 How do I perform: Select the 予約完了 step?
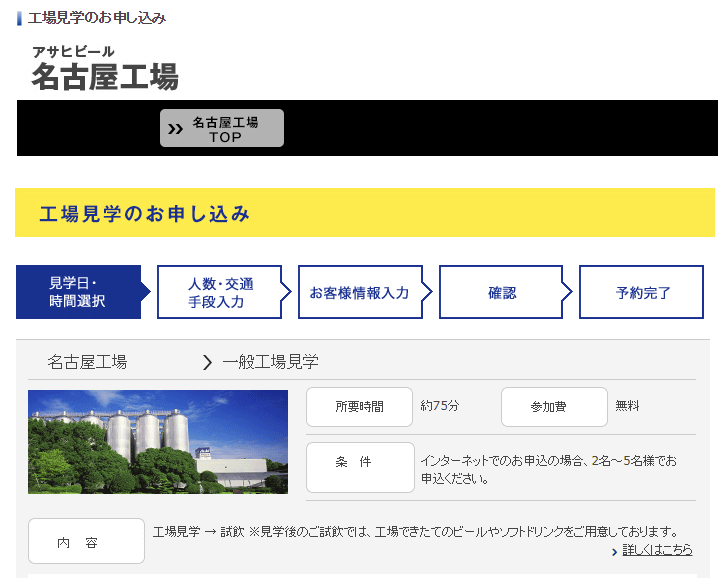(x=641, y=292)
